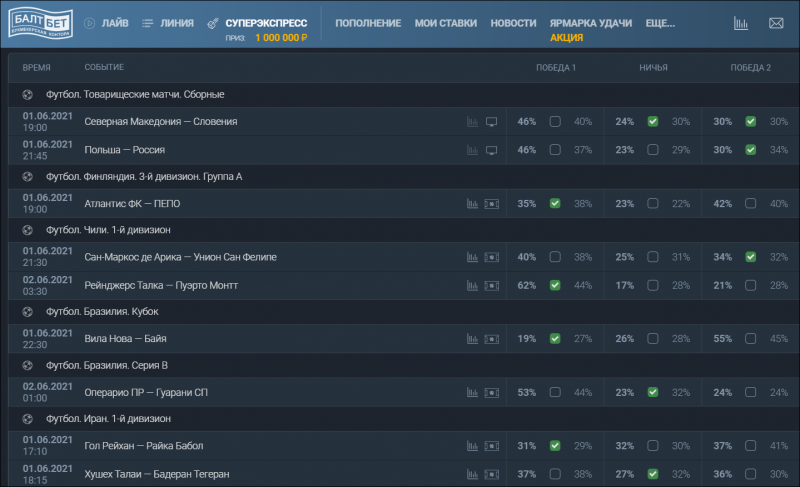Click the Иран. 1-й дивизион league header
This screenshot has height=487, width=800.
click(108, 419)
